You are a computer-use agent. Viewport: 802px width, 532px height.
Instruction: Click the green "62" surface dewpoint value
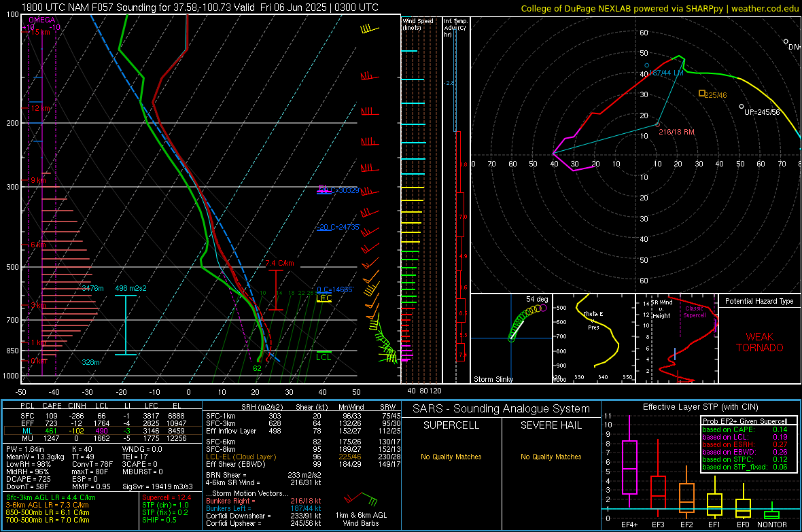coord(258,368)
